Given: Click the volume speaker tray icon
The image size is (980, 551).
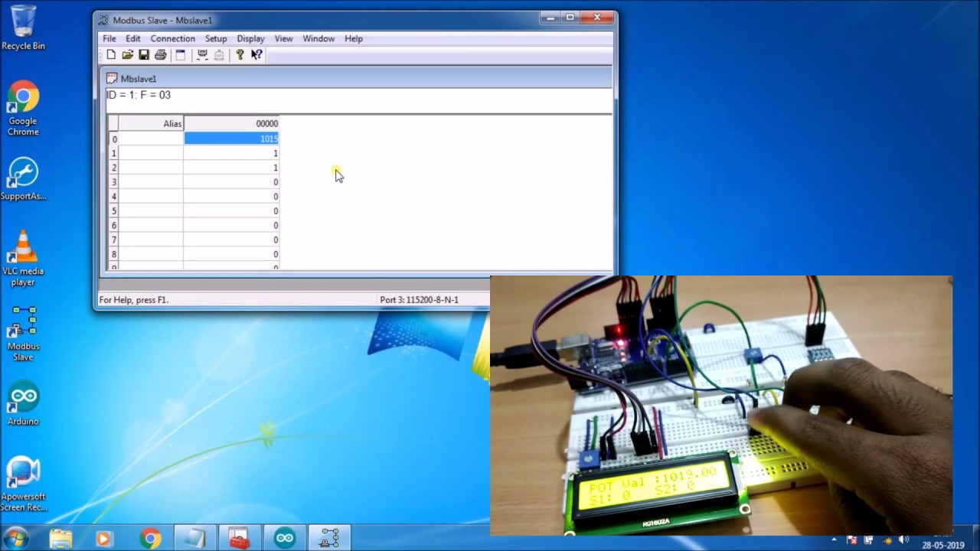Looking at the screenshot, I should (x=903, y=540).
